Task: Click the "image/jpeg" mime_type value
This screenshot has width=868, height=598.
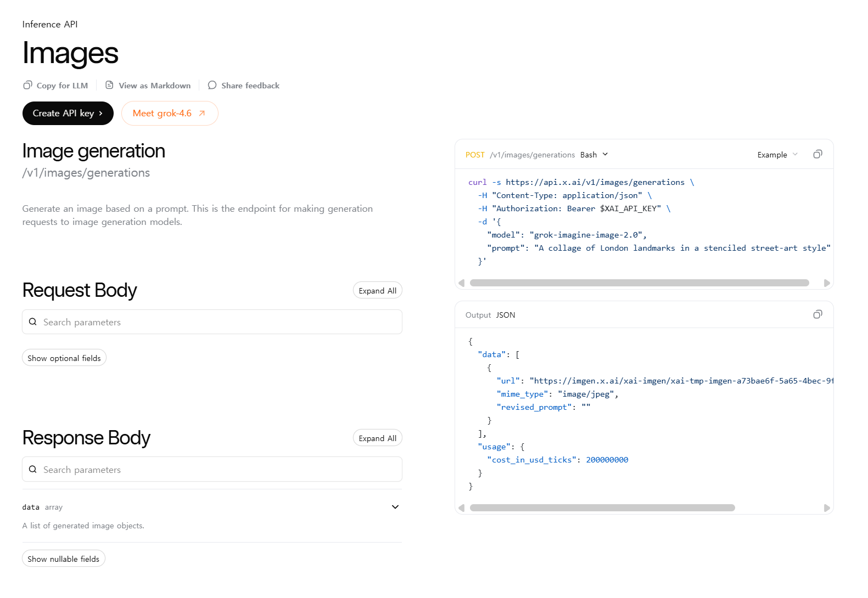Action: (586, 394)
